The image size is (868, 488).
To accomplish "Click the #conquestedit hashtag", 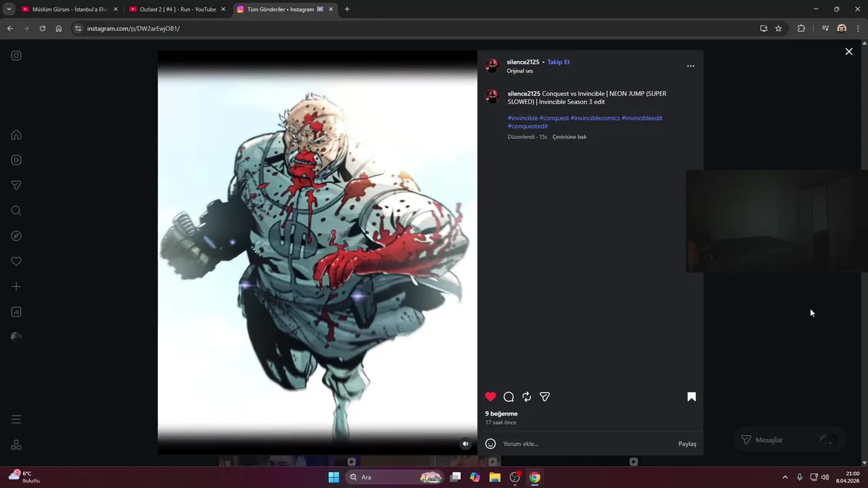I will coord(528,126).
